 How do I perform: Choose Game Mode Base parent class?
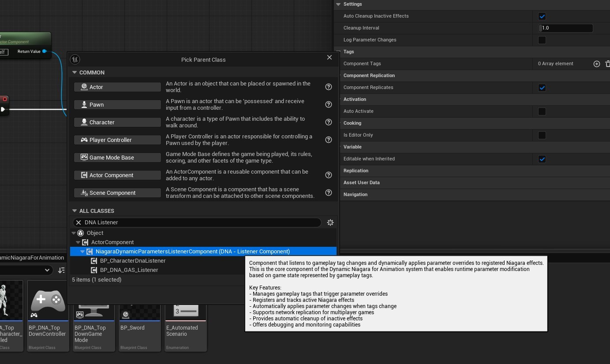coord(117,157)
